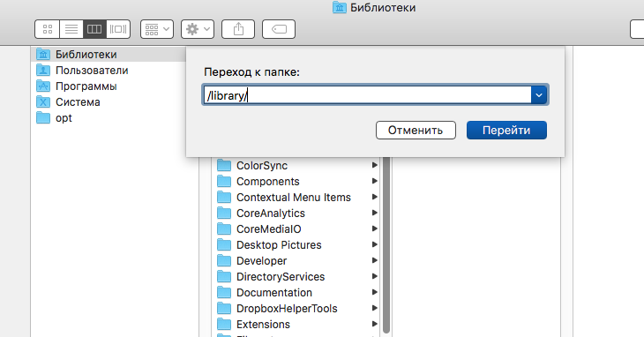Expand the ColorSync folder arrow

click(x=375, y=165)
